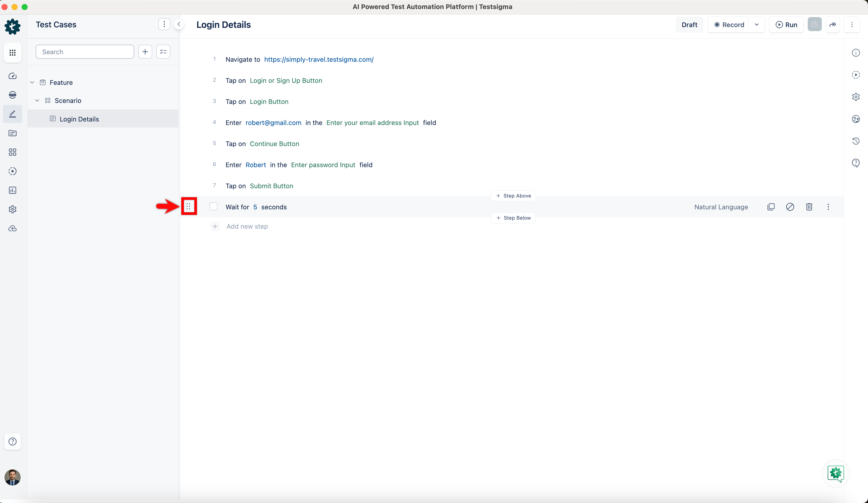Open the help icon in right panel
The image size is (868, 503).
click(856, 163)
